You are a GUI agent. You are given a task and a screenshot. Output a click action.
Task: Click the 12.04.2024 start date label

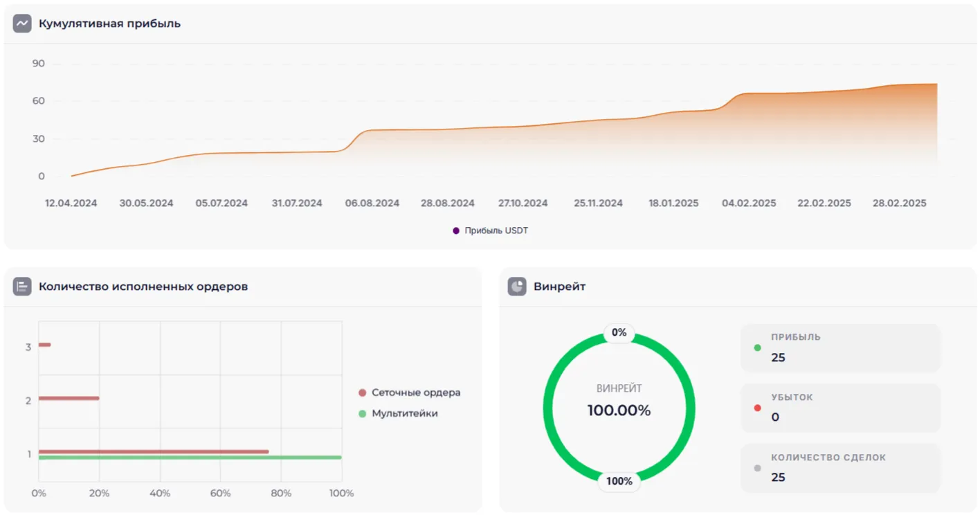click(x=71, y=204)
